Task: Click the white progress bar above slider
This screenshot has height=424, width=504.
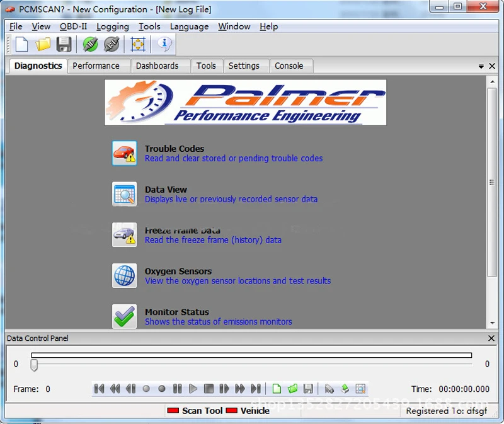Action: point(251,355)
